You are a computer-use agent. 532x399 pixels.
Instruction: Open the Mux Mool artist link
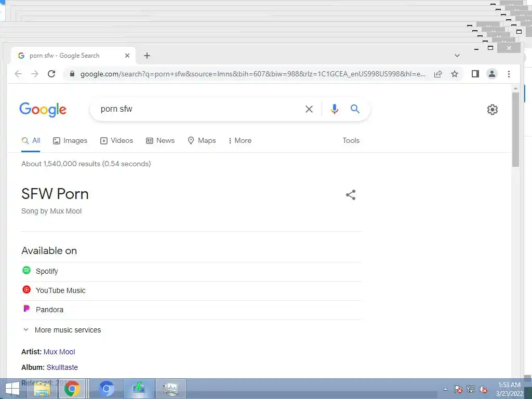click(x=59, y=352)
